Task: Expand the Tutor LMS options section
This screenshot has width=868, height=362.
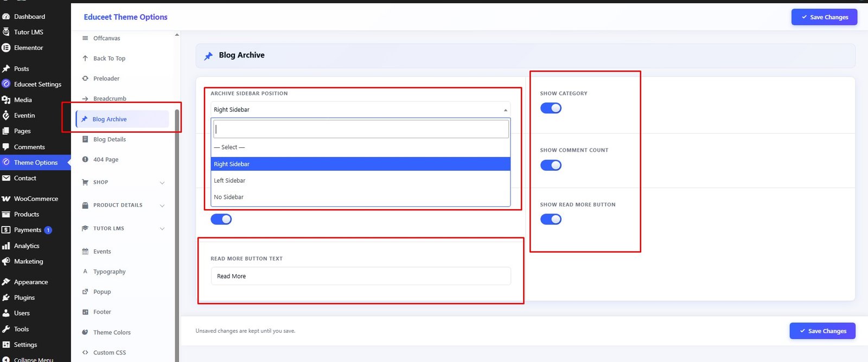Action: click(x=123, y=229)
